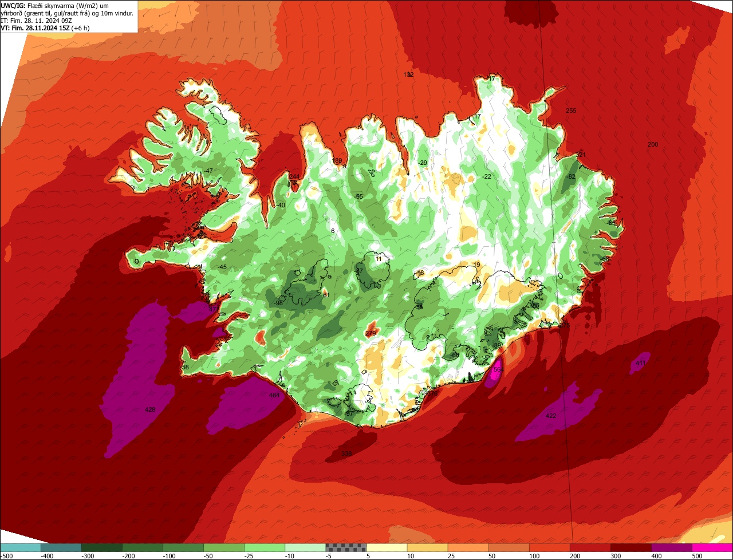733x560 pixels.
Task: Click the -22 value in northeast Iceland
Action: pos(487,176)
